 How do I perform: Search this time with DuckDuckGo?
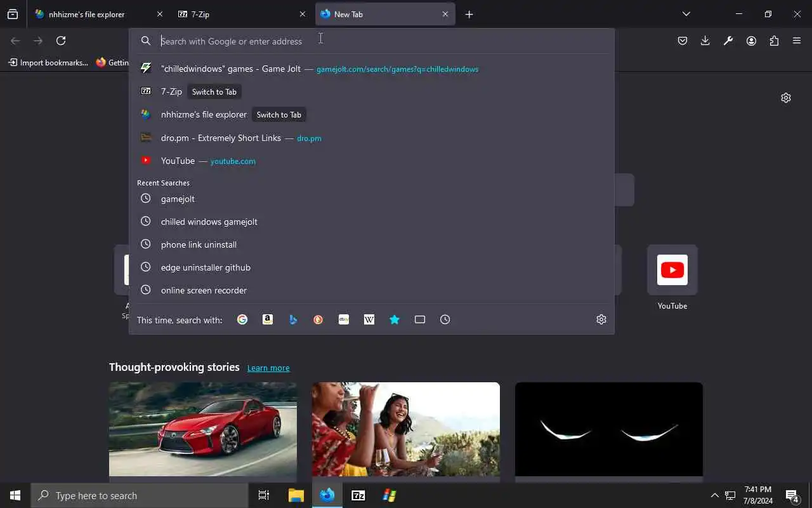click(318, 319)
